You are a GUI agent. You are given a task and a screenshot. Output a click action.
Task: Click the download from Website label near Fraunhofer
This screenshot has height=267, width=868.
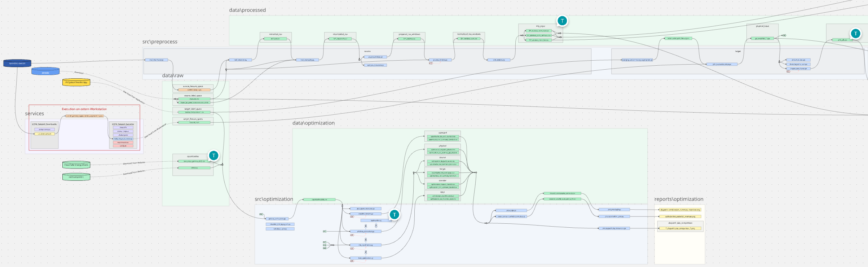point(134,163)
